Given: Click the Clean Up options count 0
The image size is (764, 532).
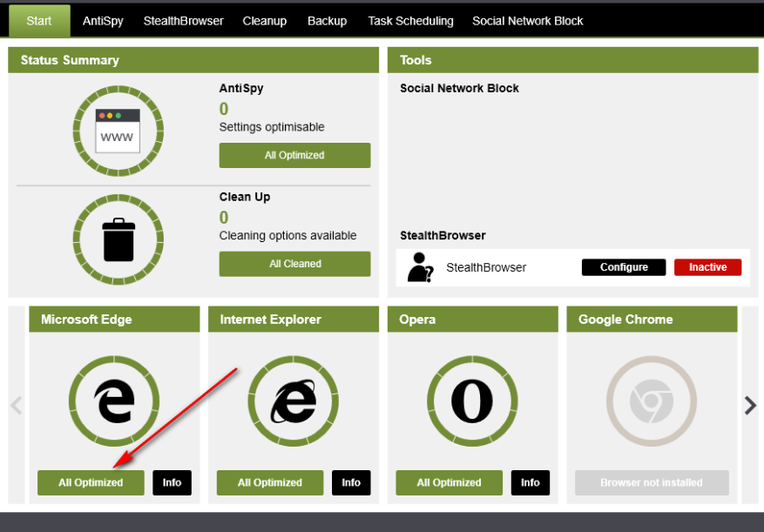Looking at the screenshot, I should 224,218.
